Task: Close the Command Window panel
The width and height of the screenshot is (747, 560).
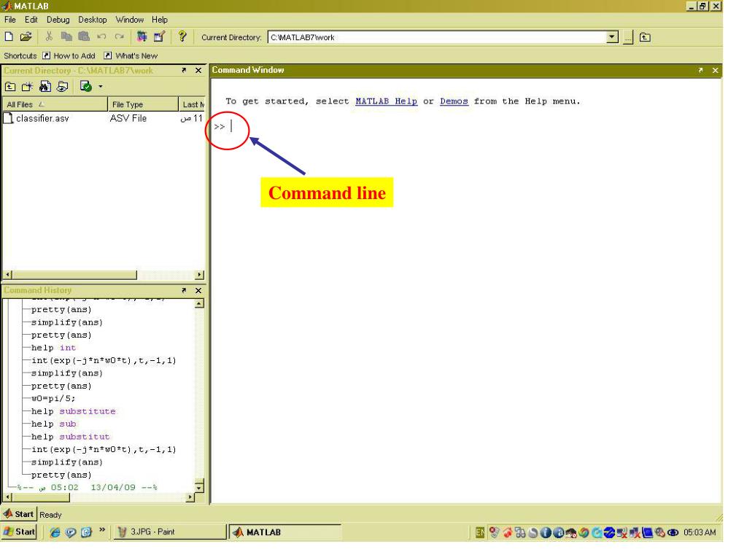Action: coord(715,71)
